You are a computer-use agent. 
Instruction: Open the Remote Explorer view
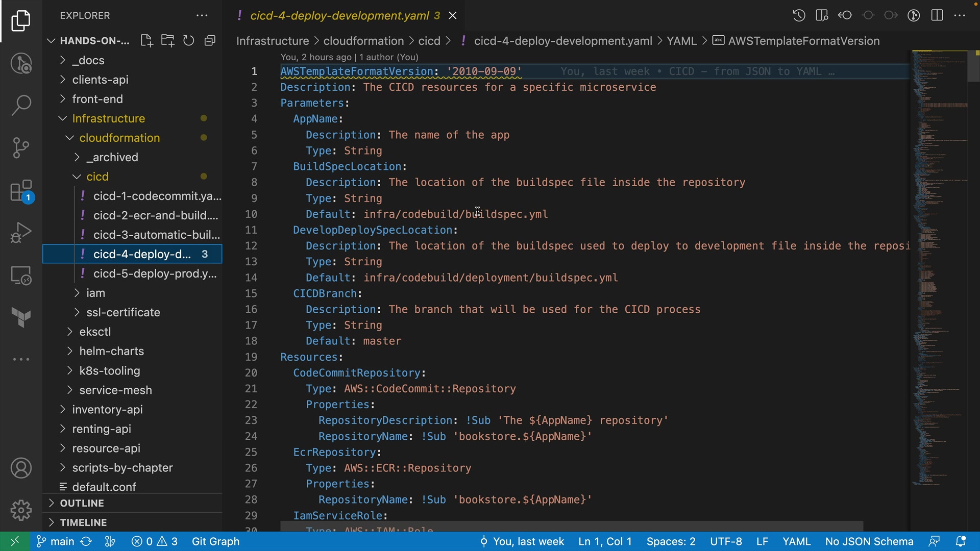pos(21,275)
